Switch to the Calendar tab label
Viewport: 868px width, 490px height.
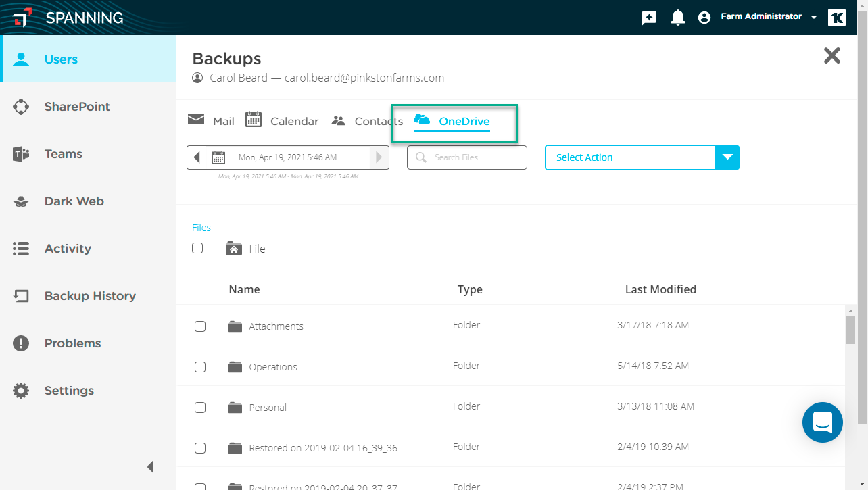[x=295, y=121]
